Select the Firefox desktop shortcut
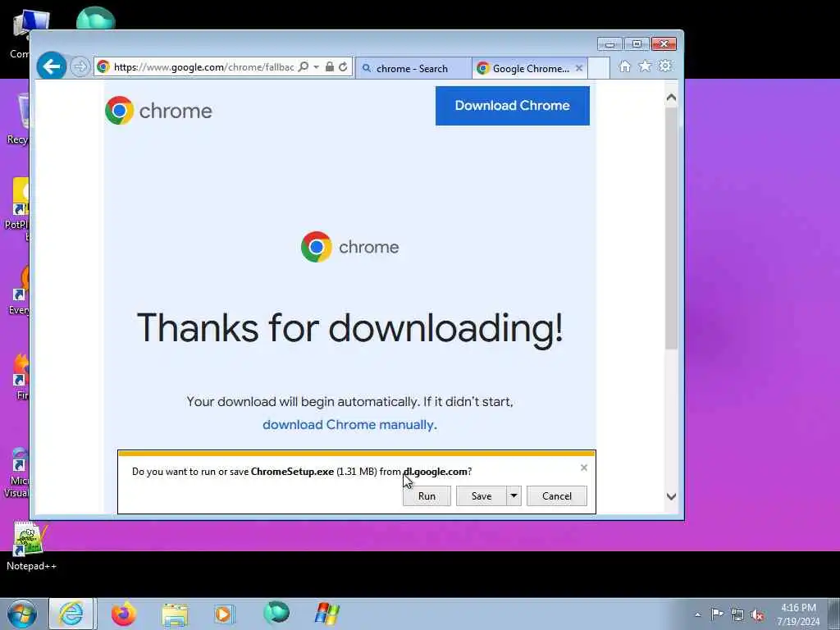 pyautogui.click(x=20, y=377)
